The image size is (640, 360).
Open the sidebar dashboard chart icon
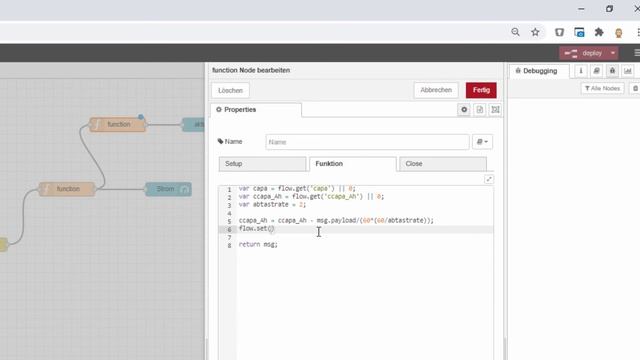click(x=628, y=71)
